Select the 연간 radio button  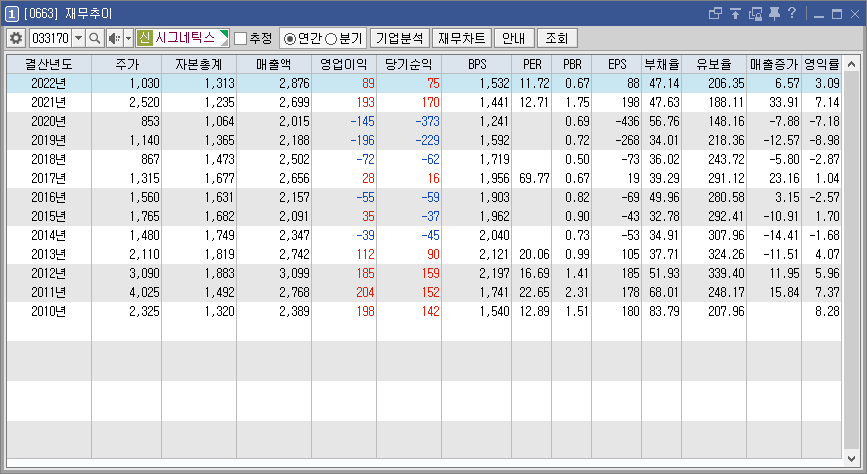[289, 39]
